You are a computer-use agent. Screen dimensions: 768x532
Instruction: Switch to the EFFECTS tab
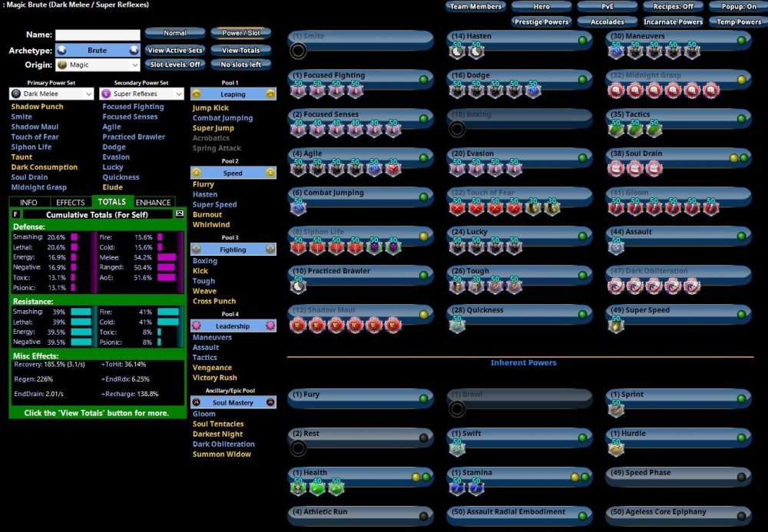tap(70, 202)
